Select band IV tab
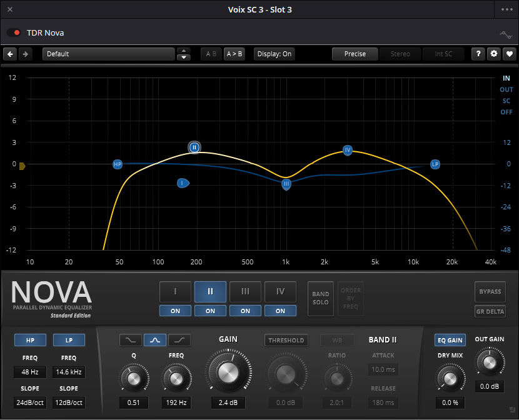The image size is (519, 420). tap(280, 292)
